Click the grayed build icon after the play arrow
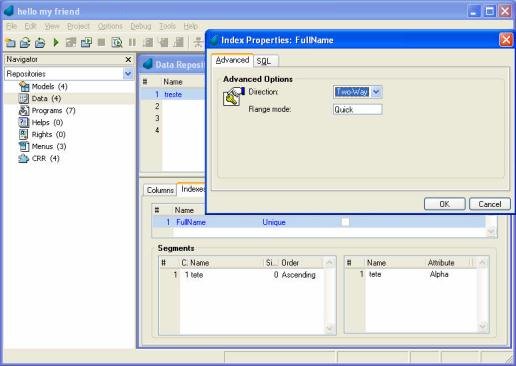516x366 pixels. point(71,43)
